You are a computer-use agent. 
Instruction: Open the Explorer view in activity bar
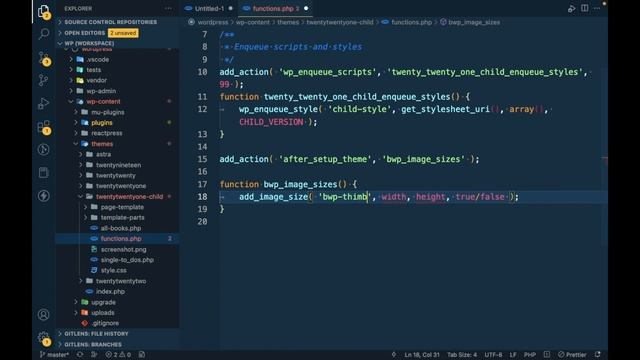tap(44, 11)
